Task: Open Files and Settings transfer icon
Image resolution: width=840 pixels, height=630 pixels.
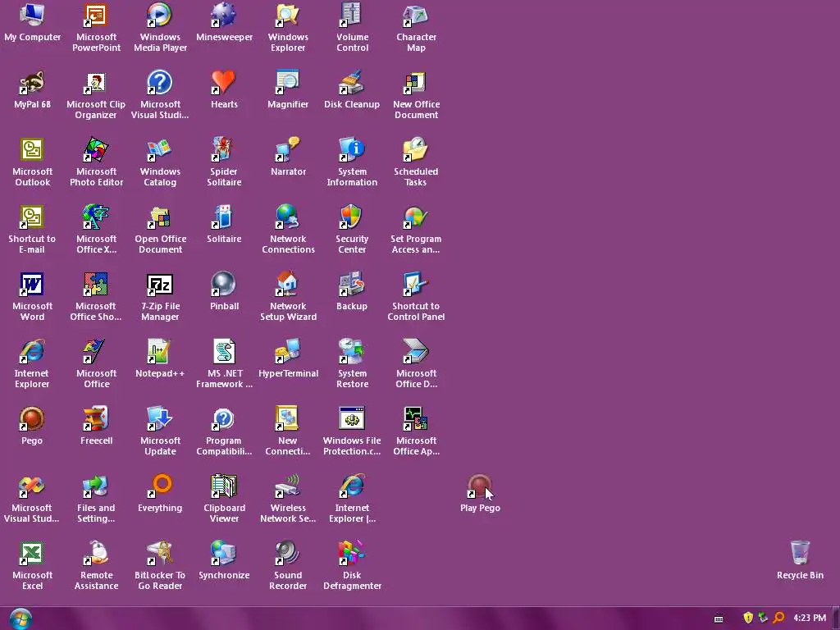Action: click(96, 486)
